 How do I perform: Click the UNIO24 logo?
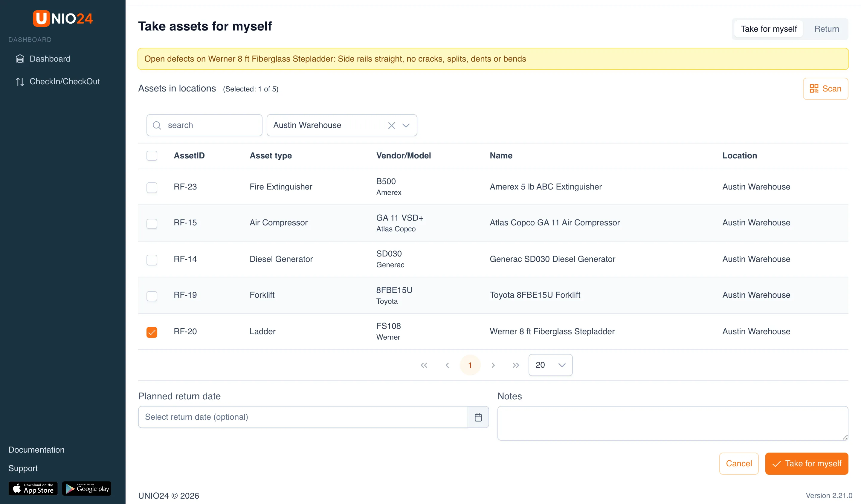(62, 19)
